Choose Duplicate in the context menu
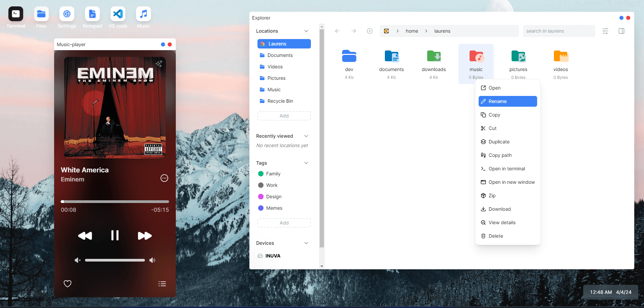The width and height of the screenshot is (644, 308). [508, 142]
